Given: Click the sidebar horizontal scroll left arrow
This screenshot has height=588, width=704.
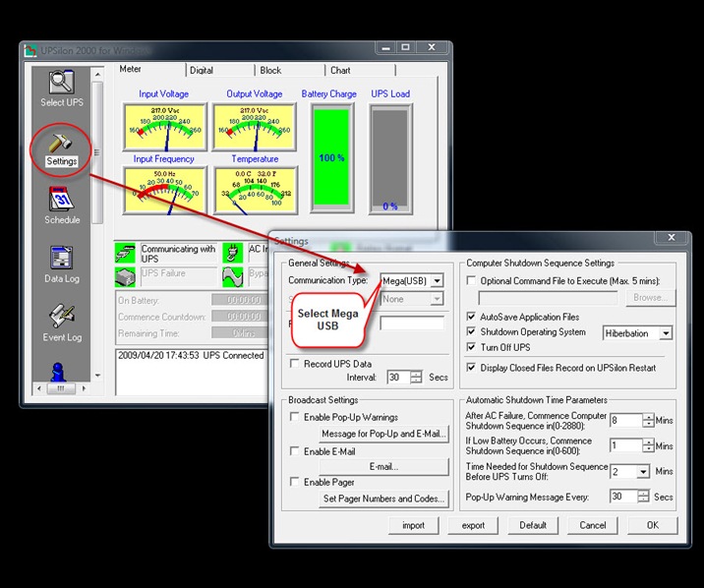Looking at the screenshot, I should click(x=39, y=388).
